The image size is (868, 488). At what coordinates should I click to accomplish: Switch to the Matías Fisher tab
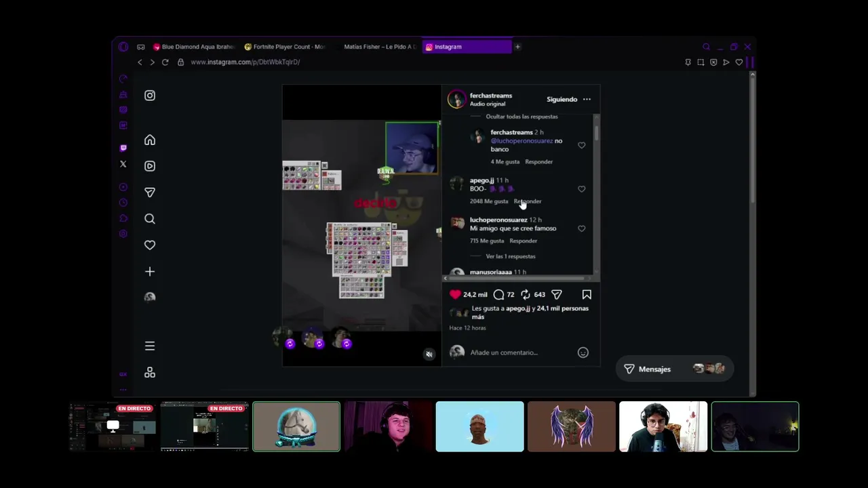point(376,47)
